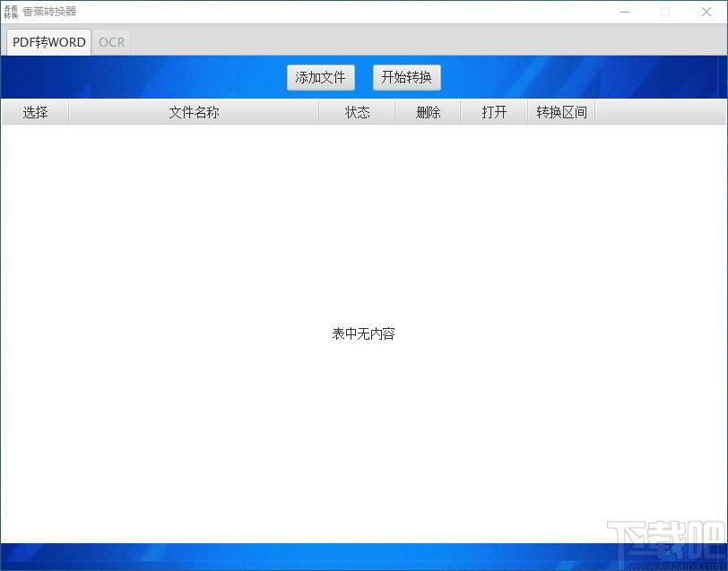The image size is (728, 571).
Task: Switch to the PDF转WORD tab
Action: [49, 42]
